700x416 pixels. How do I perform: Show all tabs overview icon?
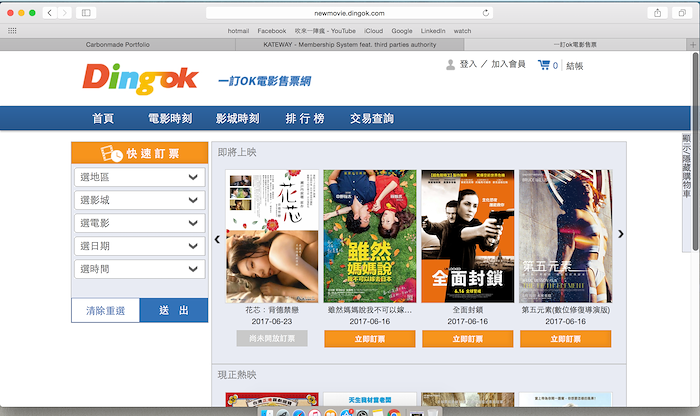tap(682, 13)
